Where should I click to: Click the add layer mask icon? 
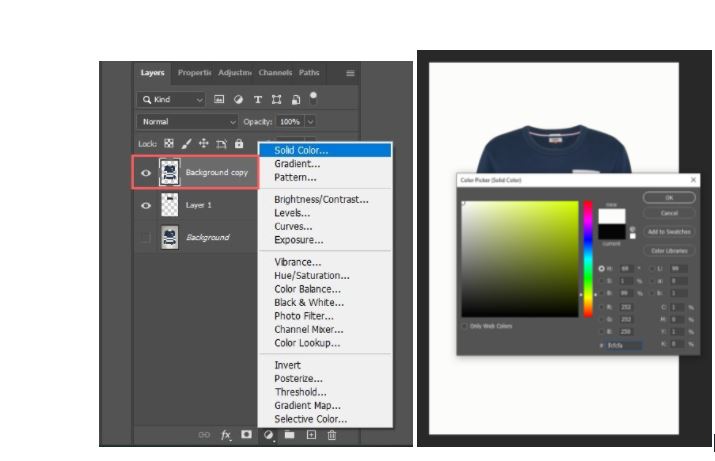pos(246,435)
